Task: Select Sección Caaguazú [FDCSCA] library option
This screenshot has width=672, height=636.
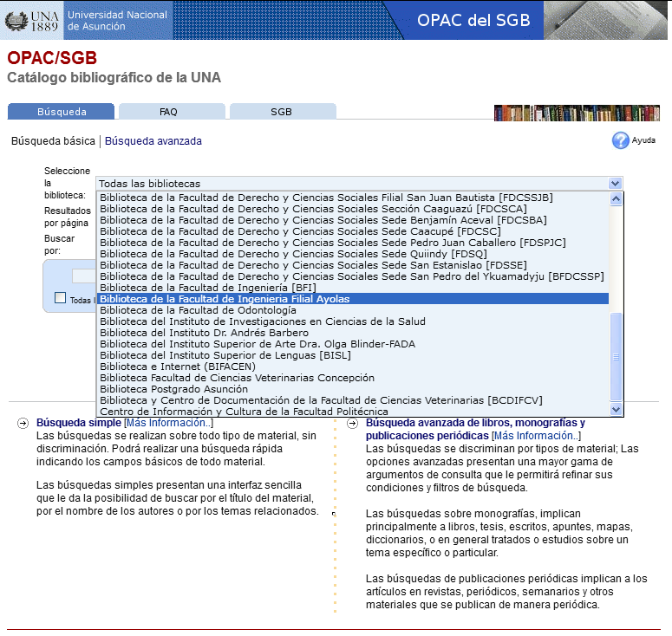Action: click(x=352, y=209)
